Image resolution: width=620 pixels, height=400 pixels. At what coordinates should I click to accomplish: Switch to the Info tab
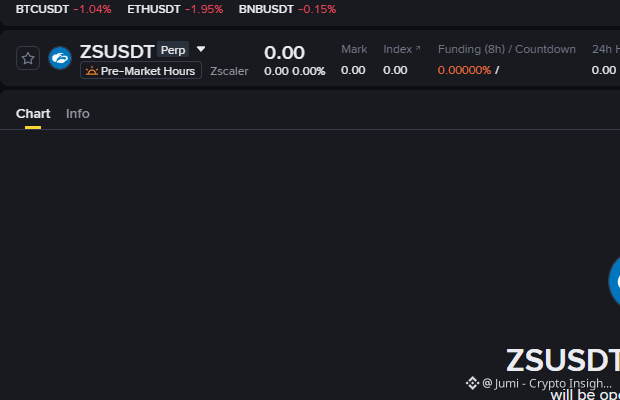pyautogui.click(x=78, y=114)
